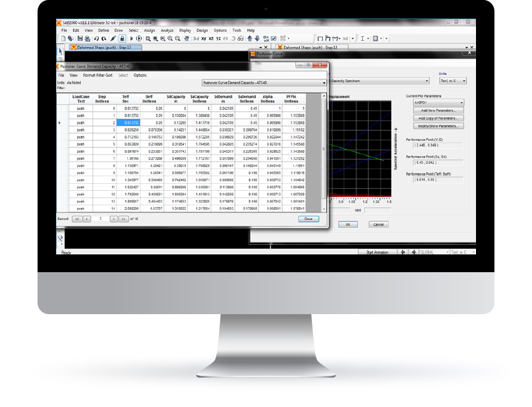Viewport: 532px width, 407px height.
Task: Click the SdCapacity column header
Action: pyautogui.click(x=176, y=99)
